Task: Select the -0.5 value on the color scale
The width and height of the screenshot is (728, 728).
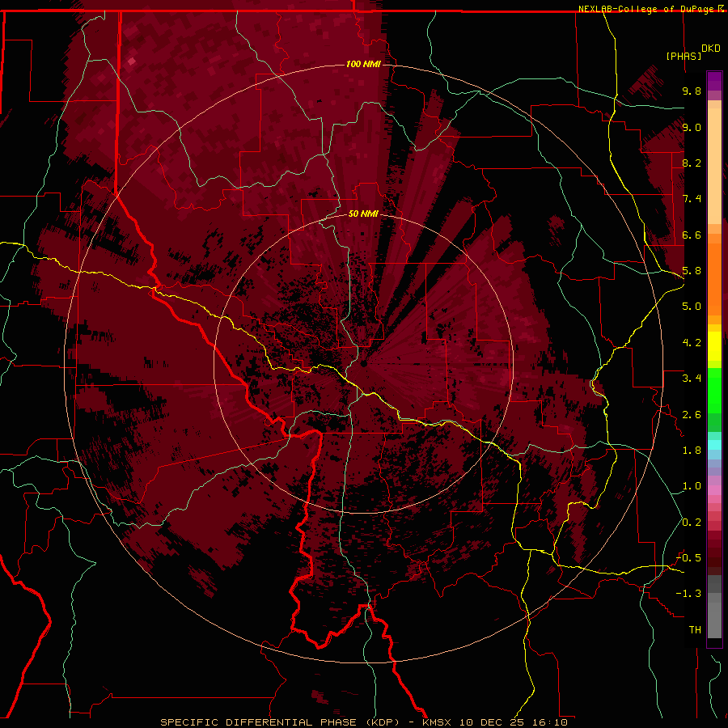Action: tap(688, 558)
